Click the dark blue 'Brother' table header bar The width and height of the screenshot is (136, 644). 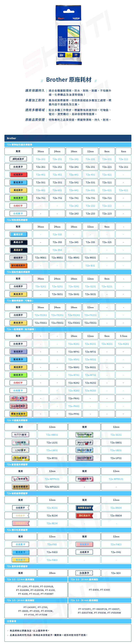pyautogui.click(x=68, y=138)
